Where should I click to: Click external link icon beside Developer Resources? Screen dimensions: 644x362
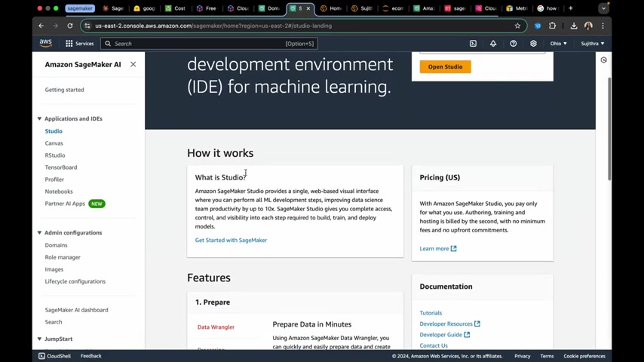[477, 324]
